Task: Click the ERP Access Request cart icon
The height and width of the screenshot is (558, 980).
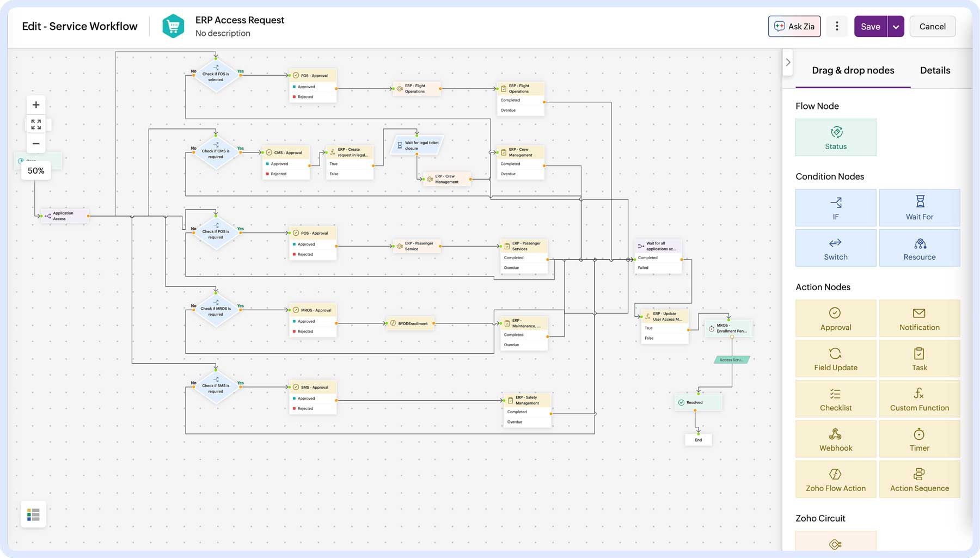Action: click(x=173, y=26)
